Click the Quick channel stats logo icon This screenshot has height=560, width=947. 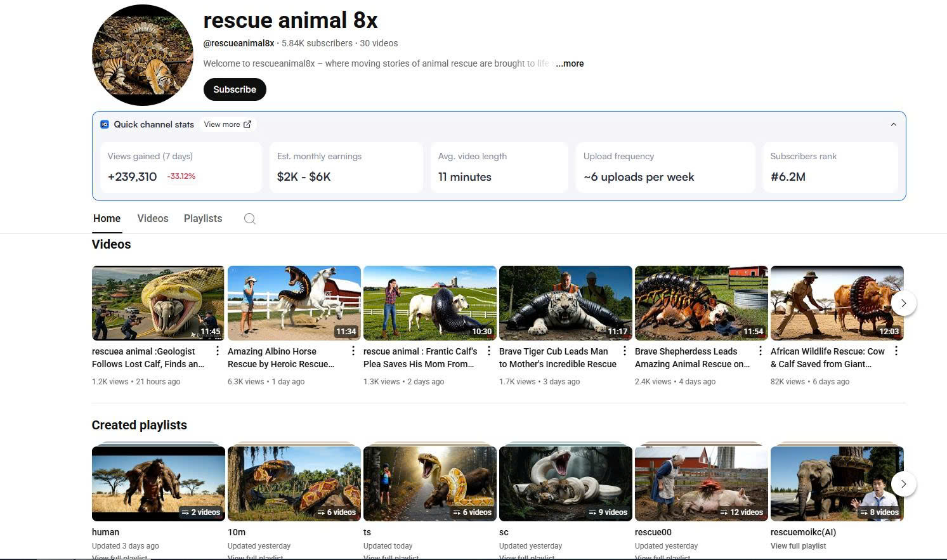pos(105,124)
